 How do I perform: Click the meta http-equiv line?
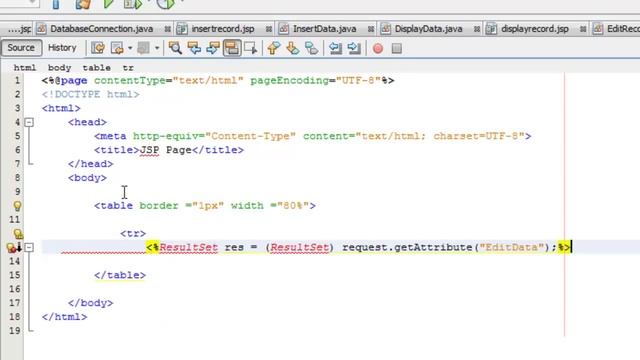pos(313,136)
